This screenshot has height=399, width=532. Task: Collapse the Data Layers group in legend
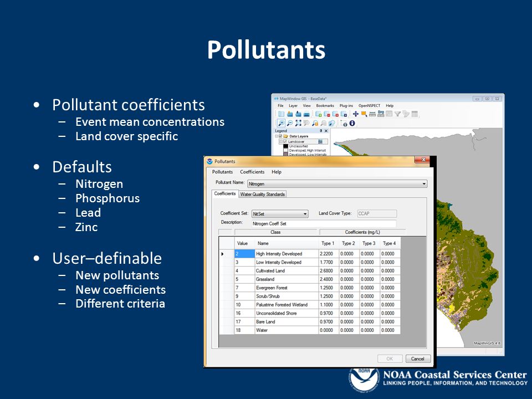(x=276, y=136)
